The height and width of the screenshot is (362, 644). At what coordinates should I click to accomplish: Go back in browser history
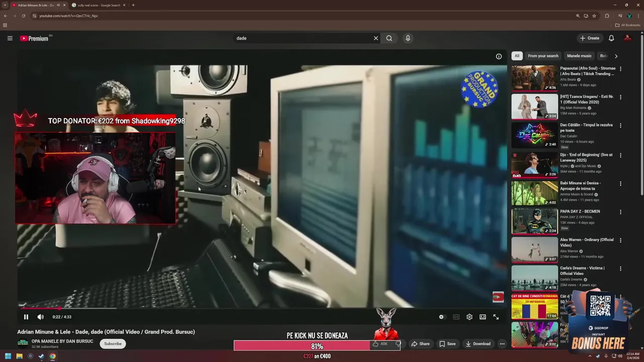[x=6, y=16]
